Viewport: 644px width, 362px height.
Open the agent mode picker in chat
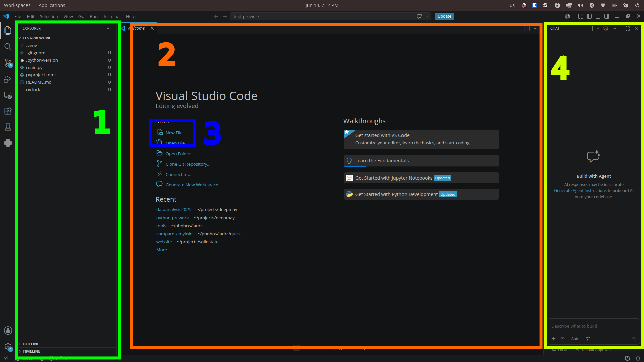pos(562,339)
